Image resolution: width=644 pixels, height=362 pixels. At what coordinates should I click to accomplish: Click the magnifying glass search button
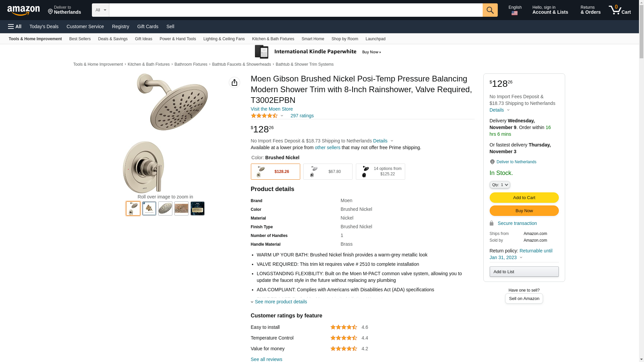tap(490, 10)
